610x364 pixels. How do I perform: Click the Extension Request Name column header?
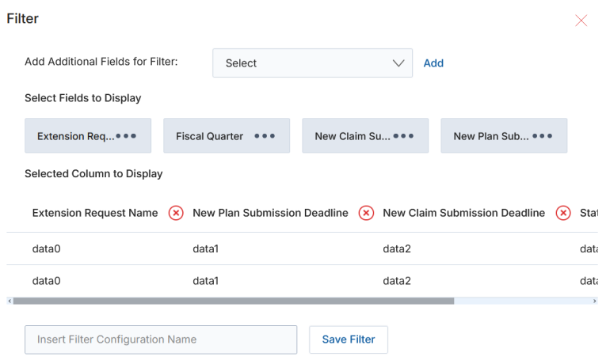[x=95, y=213]
